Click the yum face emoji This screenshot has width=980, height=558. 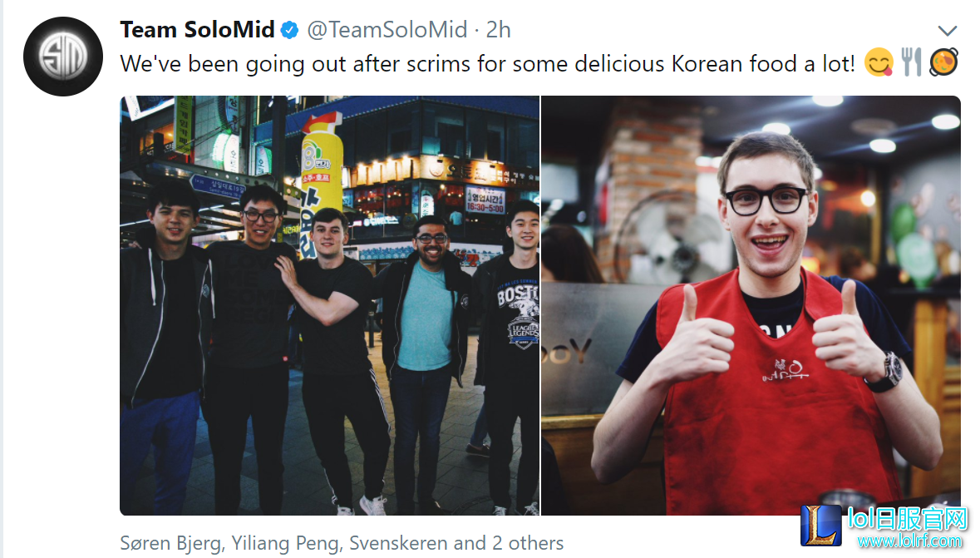coord(879,62)
